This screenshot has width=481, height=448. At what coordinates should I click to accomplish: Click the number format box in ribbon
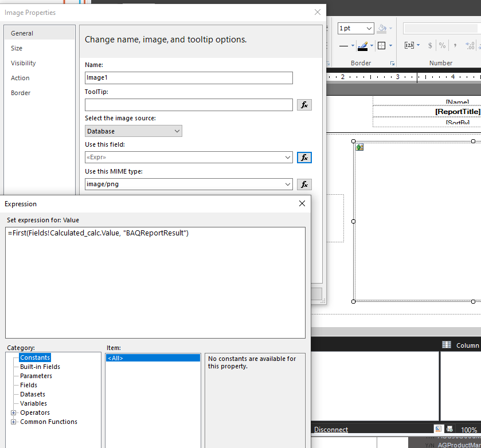[x=441, y=28]
